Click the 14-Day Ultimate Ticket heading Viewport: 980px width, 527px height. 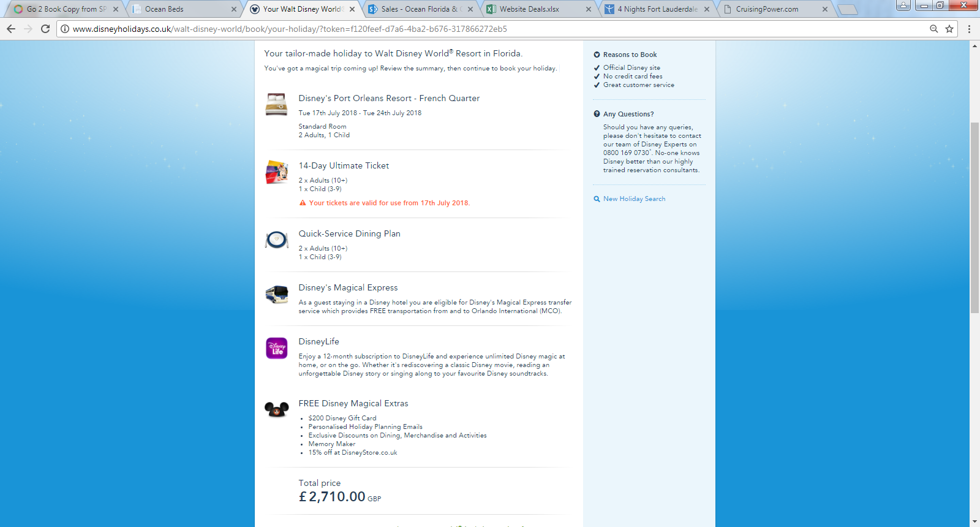pyautogui.click(x=344, y=165)
